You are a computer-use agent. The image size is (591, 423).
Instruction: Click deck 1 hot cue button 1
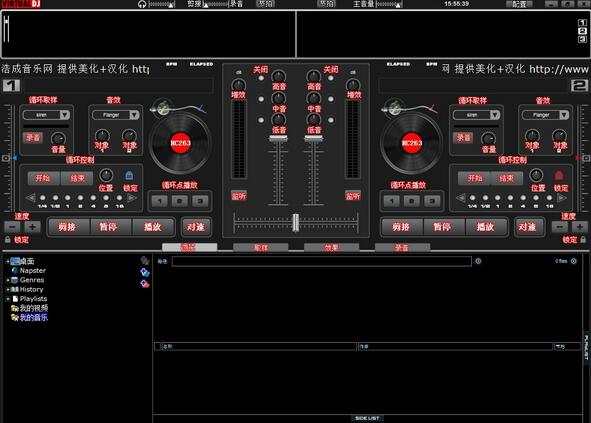(159, 201)
